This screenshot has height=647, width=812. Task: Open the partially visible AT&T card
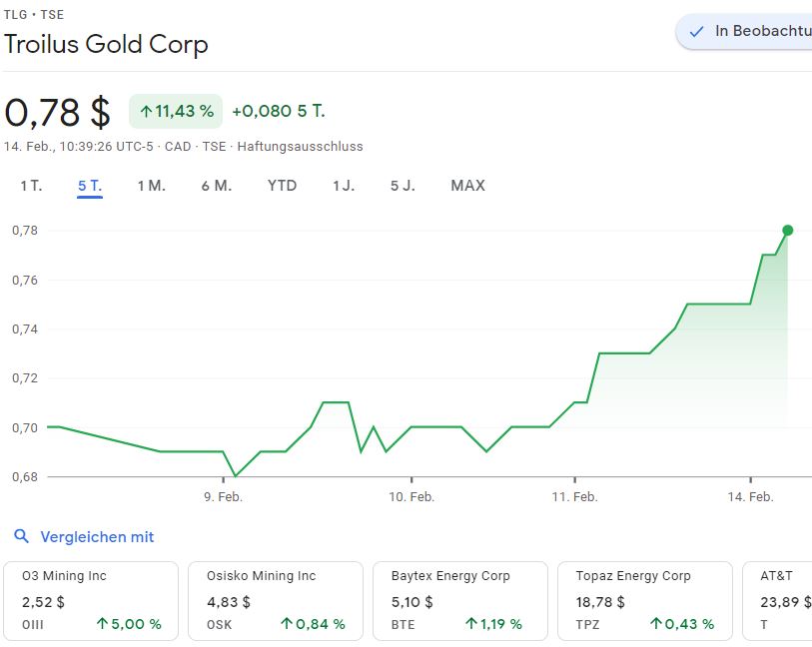coord(777,600)
